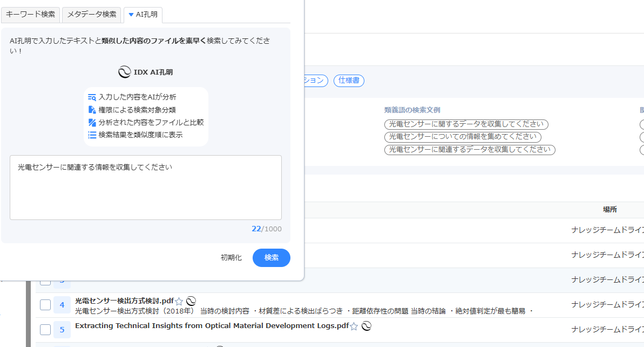The image size is (644, 347).
Task: Choose the suggestion 光電センサーに関するデータを収集してください
Action: tap(466, 124)
